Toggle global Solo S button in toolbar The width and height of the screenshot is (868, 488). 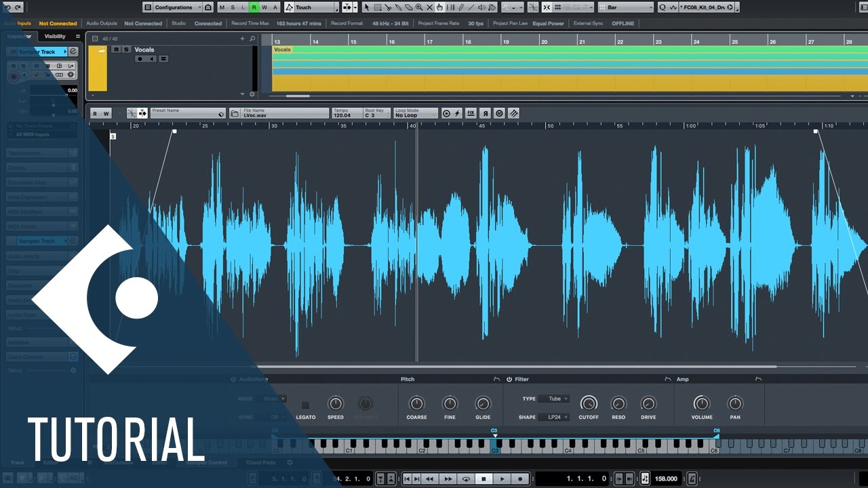pos(233,7)
